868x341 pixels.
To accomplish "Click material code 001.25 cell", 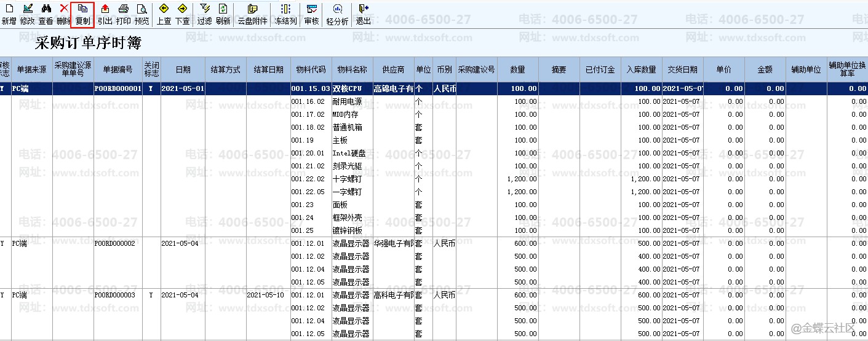I will coord(311,230).
